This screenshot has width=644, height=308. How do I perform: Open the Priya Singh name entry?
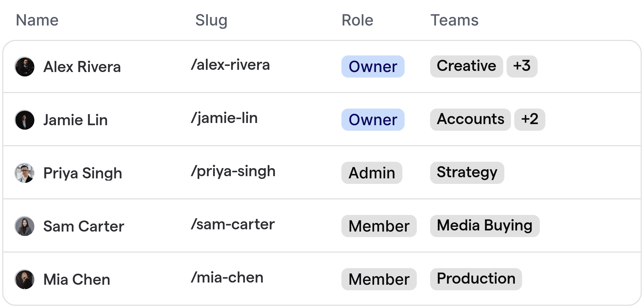pyautogui.click(x=83, y=173)
